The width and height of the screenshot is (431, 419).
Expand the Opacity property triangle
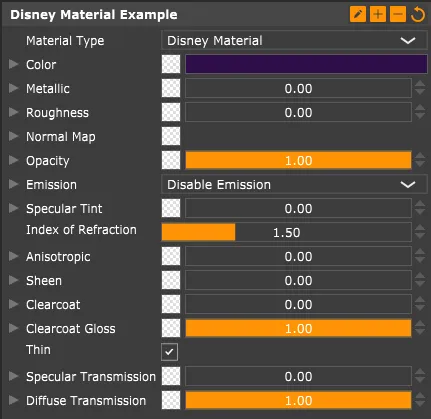pyautogui.click(x=13, y=160)
